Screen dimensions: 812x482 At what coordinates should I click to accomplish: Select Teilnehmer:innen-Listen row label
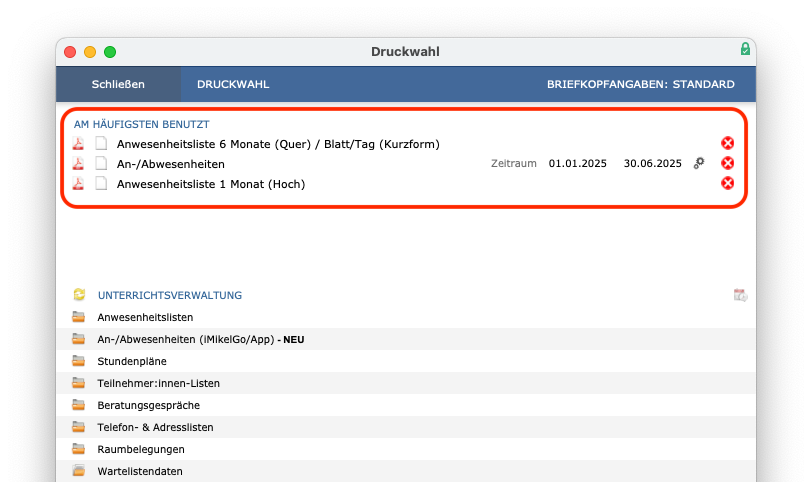[158, 384]
